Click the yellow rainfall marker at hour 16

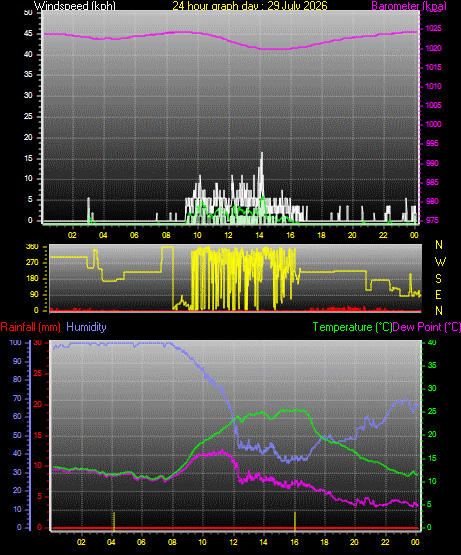pos(295,521)
